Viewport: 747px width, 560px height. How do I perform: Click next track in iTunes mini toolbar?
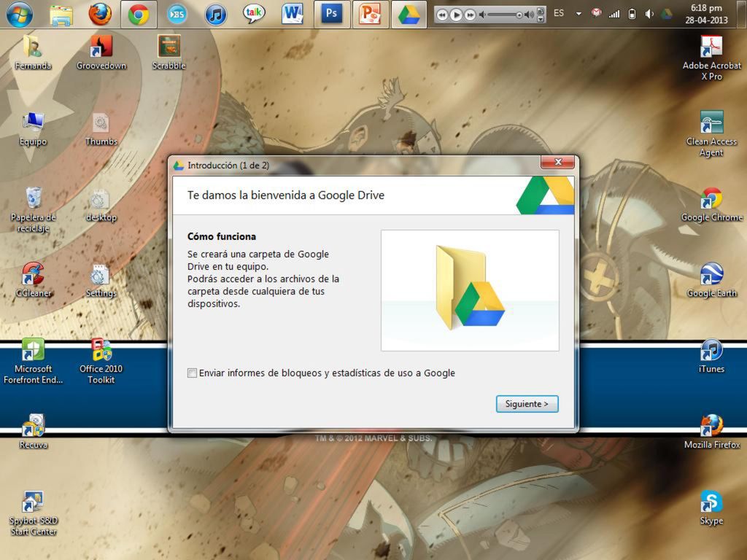[x=470, y=15]
